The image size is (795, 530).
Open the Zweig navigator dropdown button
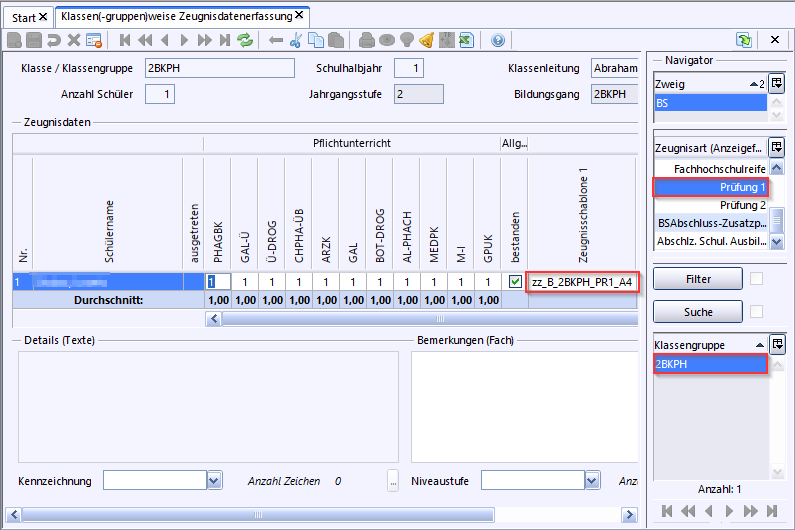(x=777, y=83)
